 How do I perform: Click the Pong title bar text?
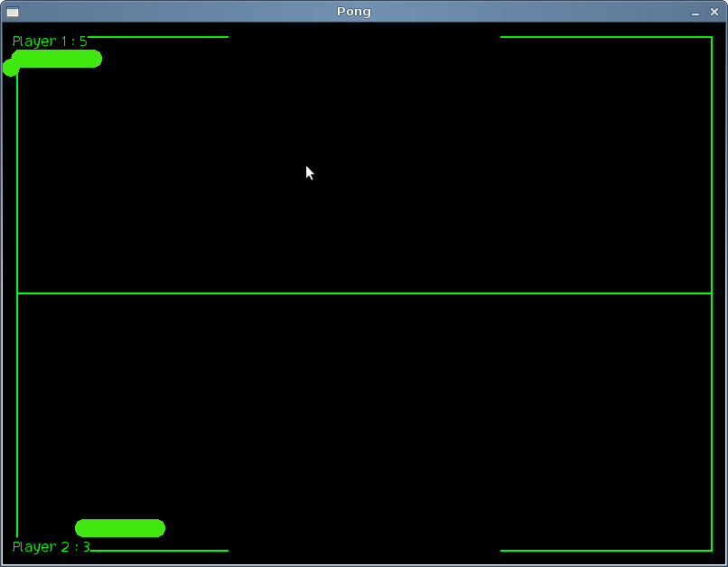tap(354, 12)
